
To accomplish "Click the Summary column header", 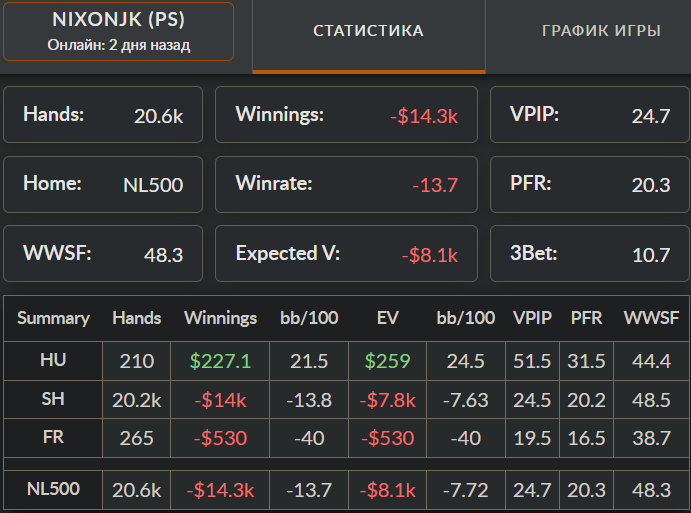I will (53, 318).
